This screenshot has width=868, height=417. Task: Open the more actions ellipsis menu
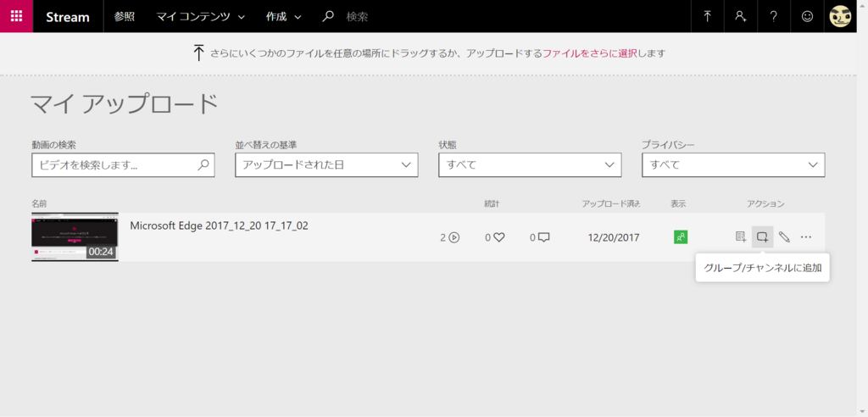click(x=806, y=237)
